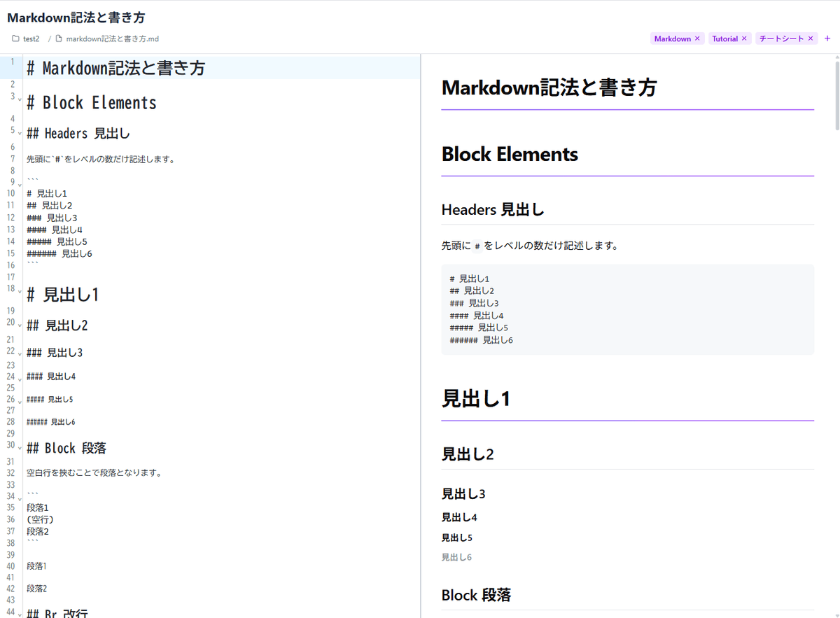Click the + icon to add a new tag
This screenshot has width=840, height=618.
click(827, 38)
